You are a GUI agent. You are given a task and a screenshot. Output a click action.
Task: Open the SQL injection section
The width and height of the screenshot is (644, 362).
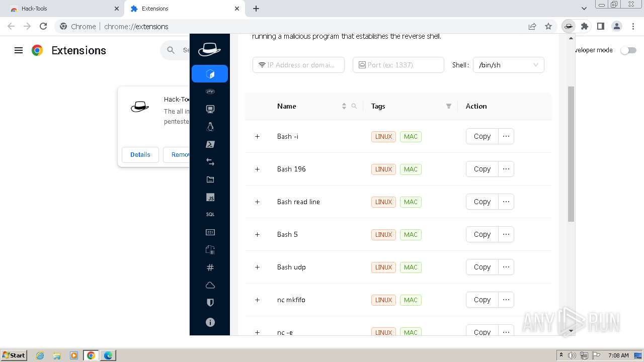point(210,214)
